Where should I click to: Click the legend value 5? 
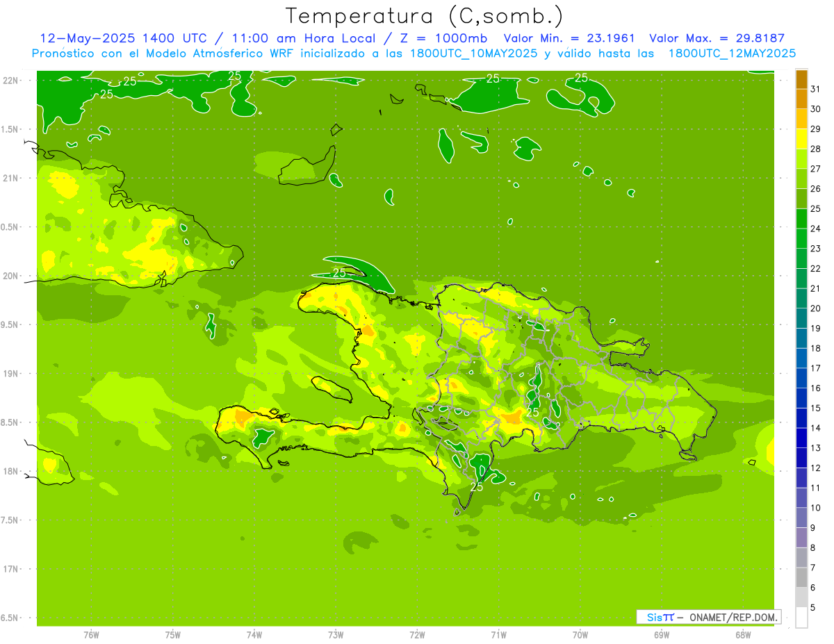(x=813, y=607)
